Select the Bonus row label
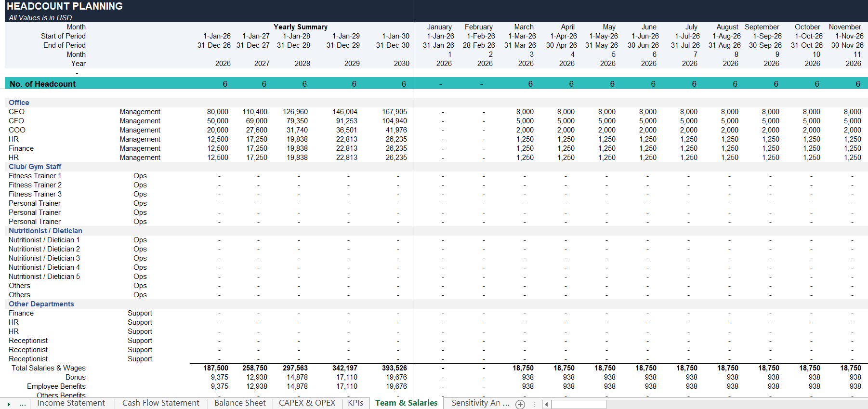This screenshot has width=868, height=409. tap(76, 377)
